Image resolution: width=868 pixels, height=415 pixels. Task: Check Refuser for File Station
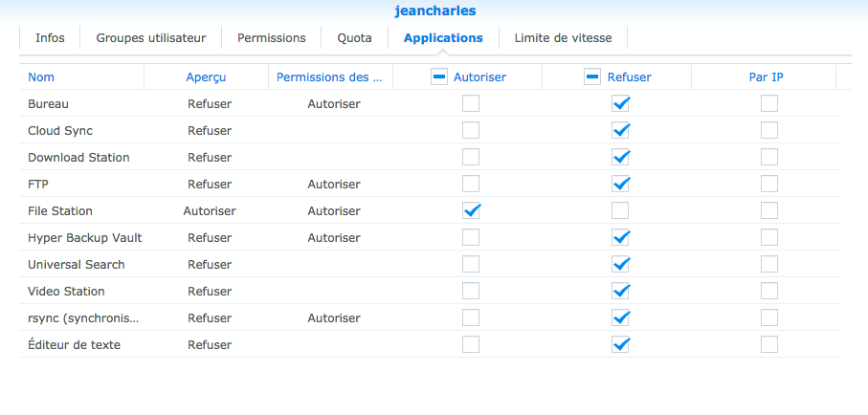pyautogui.click(x=621, y=210)
